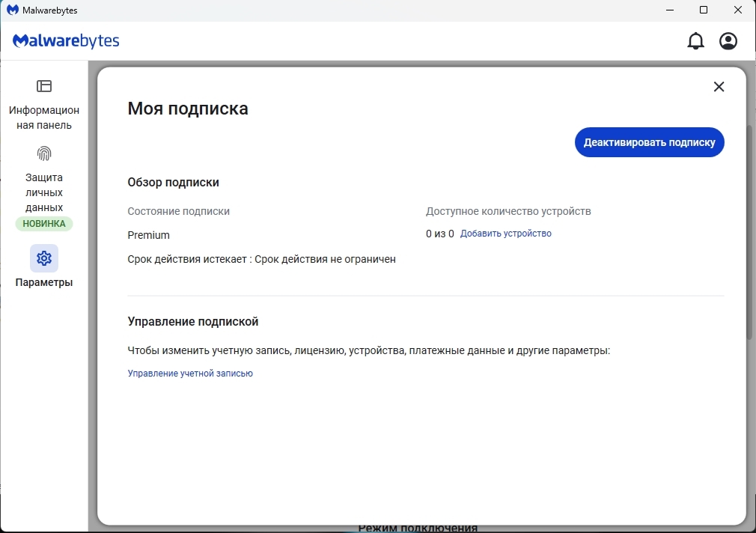The image size is (756, 533).
Task: Click the 'Состояние подписки' label
Action: (x=178, y=211)
